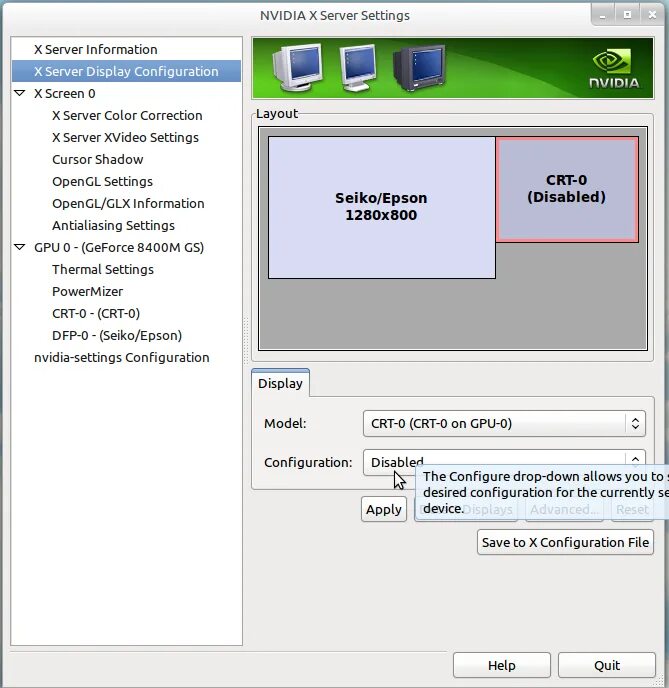Select CRT-0 - (CRT-0) entry
The image size is (669, 688).
tap(96, 313)
